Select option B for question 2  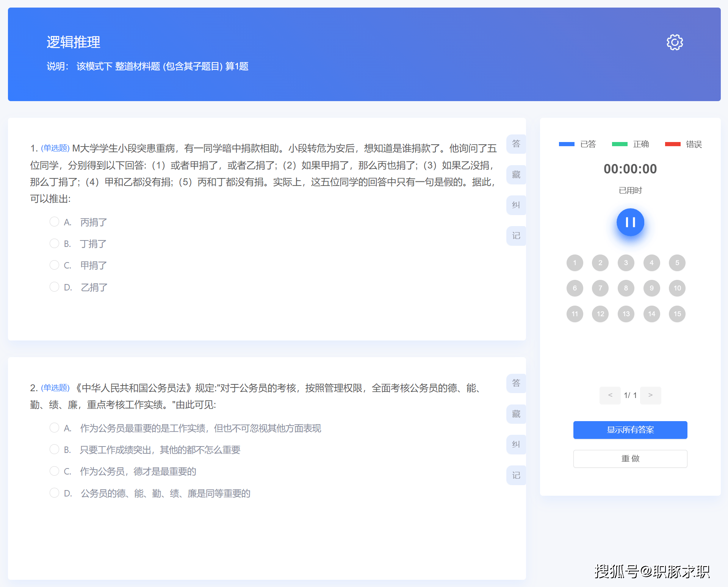[x=55, y=450]
